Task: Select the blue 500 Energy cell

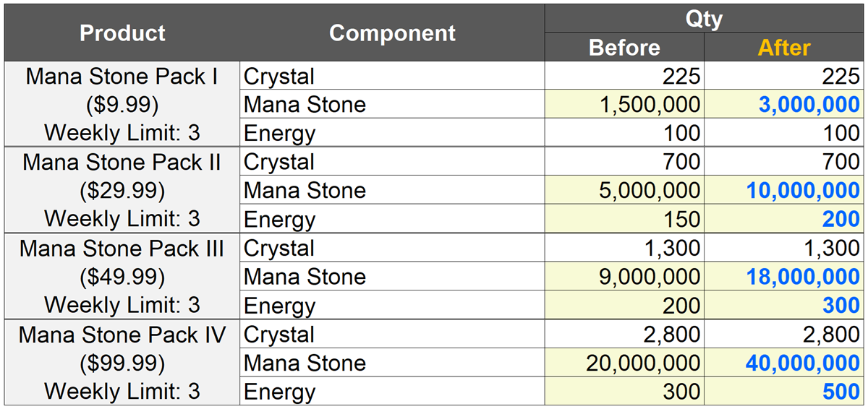Action: coord(784,391)
